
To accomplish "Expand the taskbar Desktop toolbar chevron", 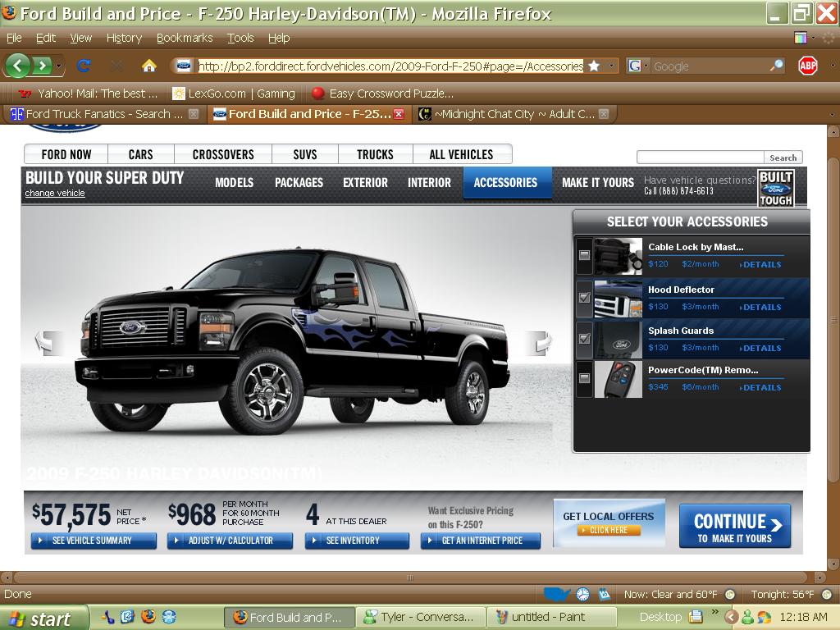I will click(714, 611).
